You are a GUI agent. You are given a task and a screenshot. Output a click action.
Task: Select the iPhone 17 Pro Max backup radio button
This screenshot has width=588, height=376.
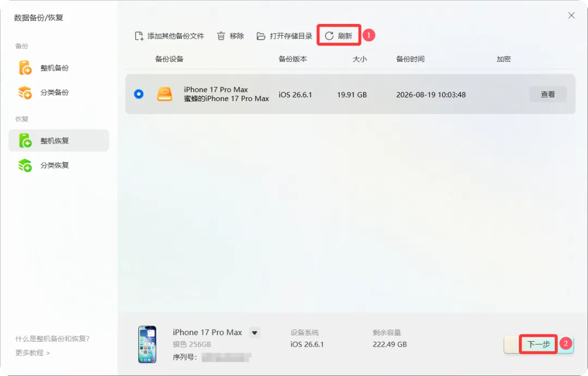(139, 94)
